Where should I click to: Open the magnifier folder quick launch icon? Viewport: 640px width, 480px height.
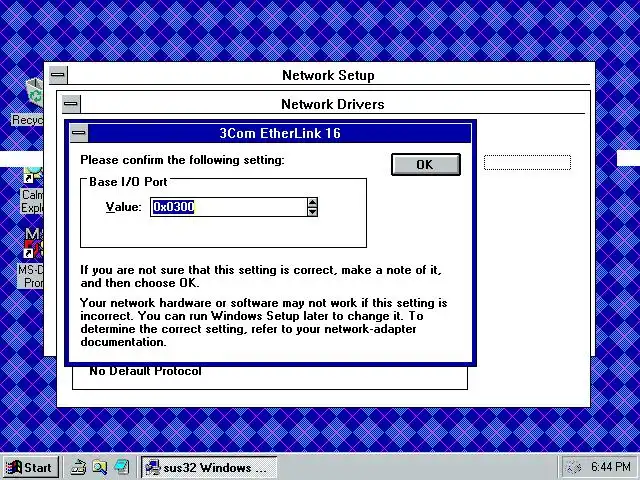pyautogui.click(x=100, y=467)
